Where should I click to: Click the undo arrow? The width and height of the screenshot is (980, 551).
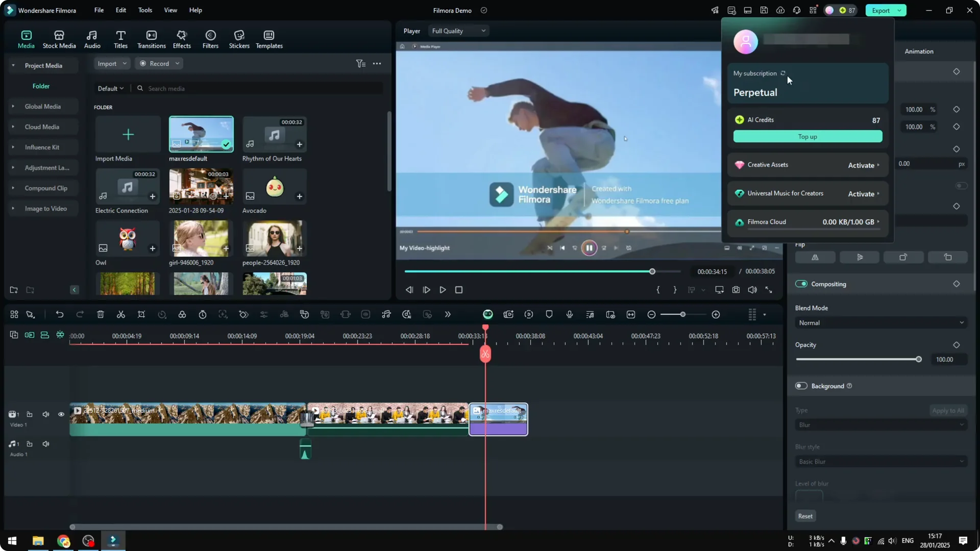click(x=60, y=314)
